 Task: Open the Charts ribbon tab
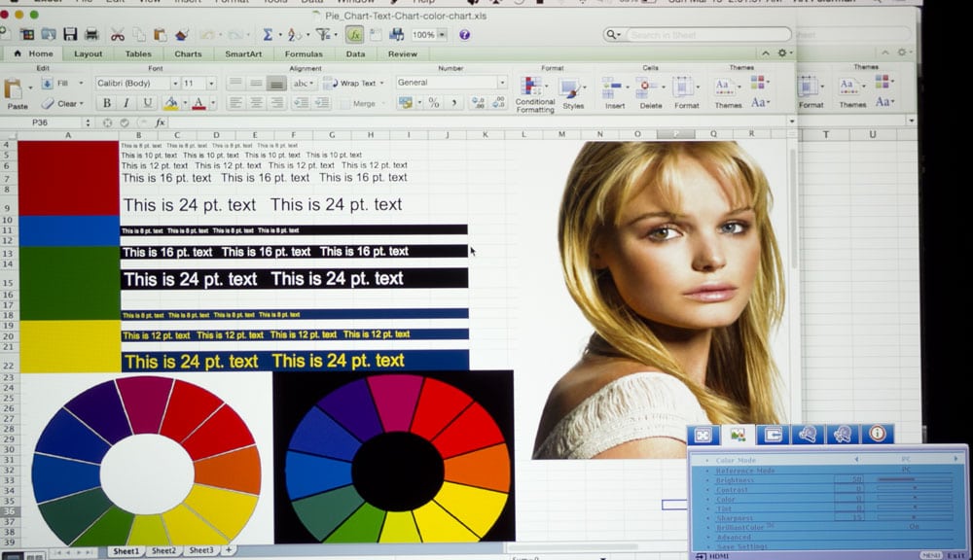tap(189, 54)
